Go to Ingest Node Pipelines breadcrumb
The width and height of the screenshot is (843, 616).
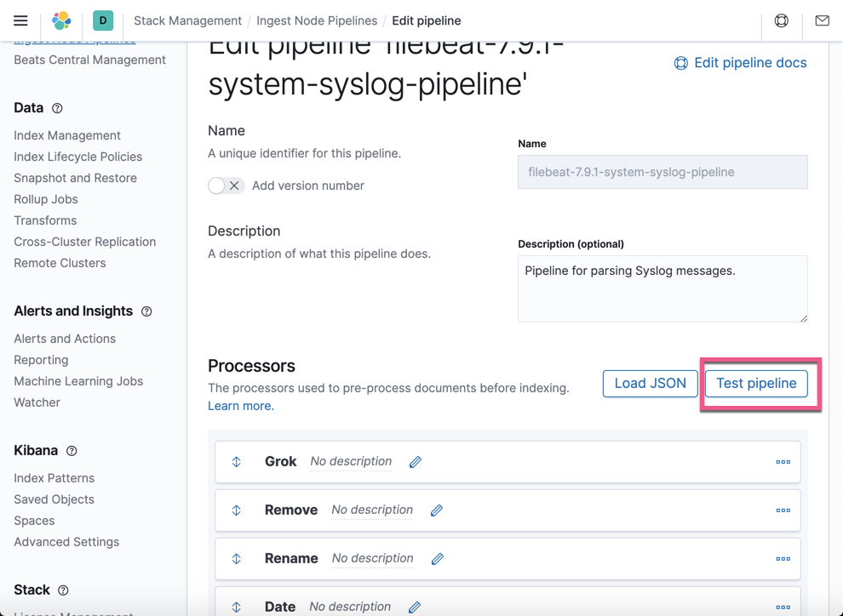coord(317,20)
